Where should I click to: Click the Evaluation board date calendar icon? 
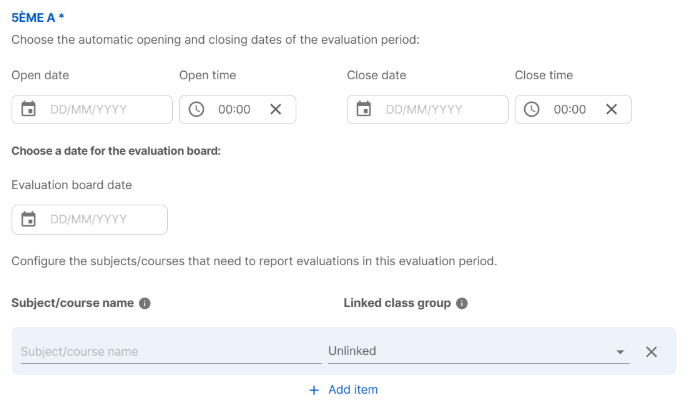pos(29,219)
